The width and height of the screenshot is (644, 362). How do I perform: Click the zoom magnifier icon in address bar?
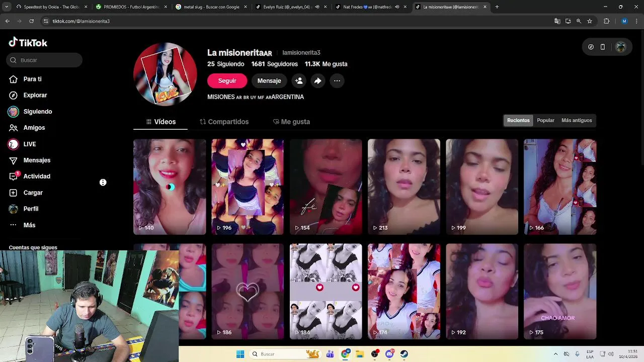coord(579,21)
